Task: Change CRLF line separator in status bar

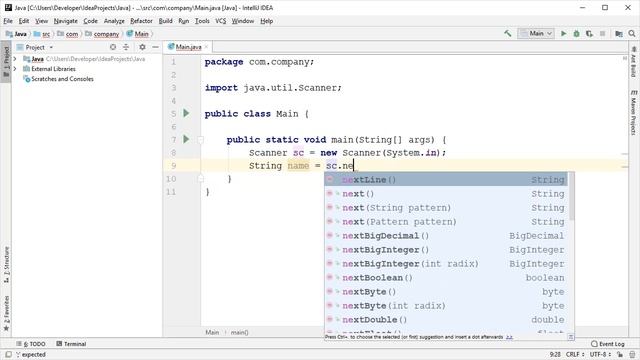Action: click(575, 354)
